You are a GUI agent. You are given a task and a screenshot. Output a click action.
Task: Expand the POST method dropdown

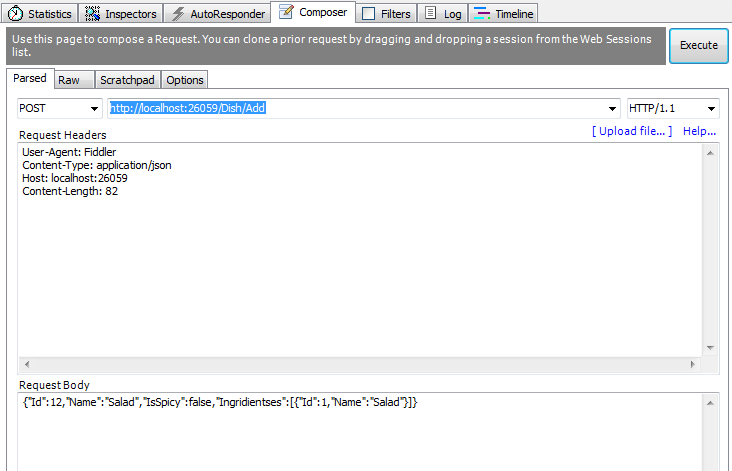(x=94, y=109)
